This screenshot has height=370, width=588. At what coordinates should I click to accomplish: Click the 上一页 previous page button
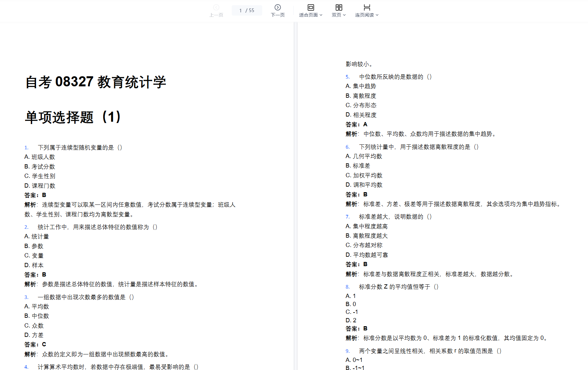216,15
